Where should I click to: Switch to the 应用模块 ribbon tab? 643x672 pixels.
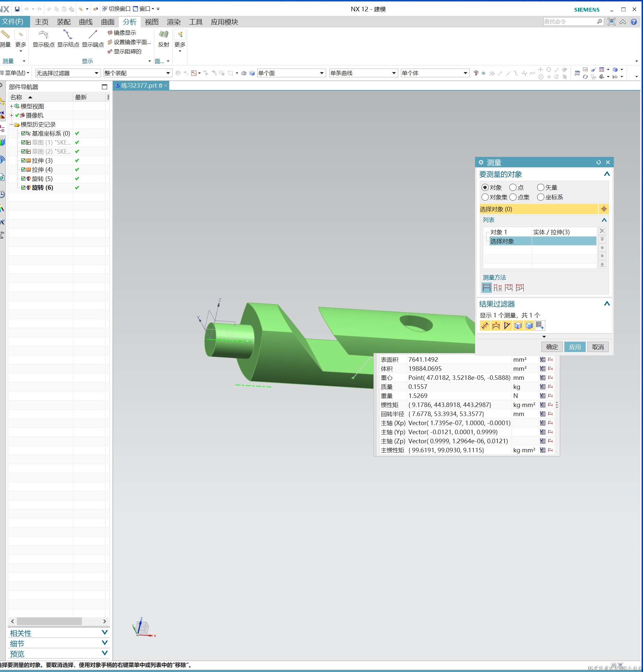[x=224, y=22]
